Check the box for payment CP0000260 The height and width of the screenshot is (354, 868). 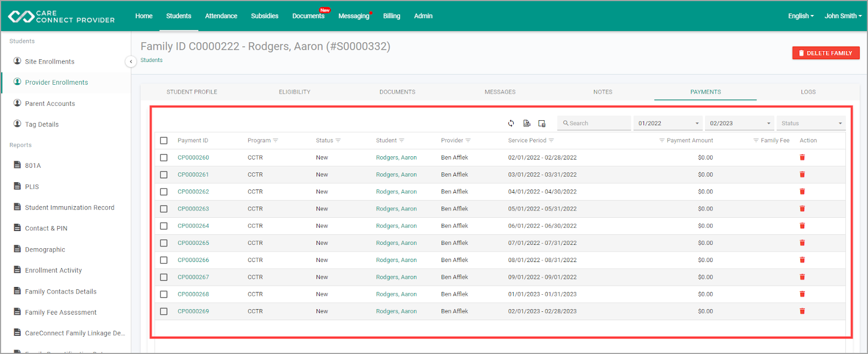164,157
